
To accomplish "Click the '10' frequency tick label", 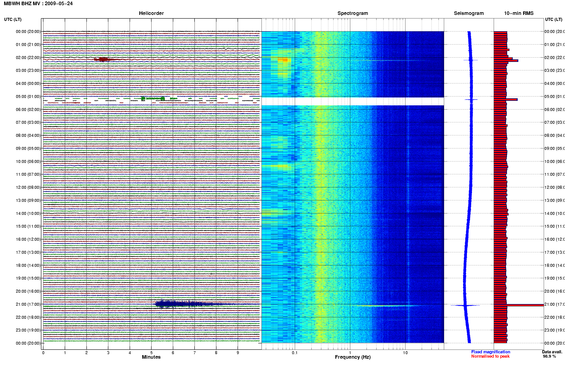I will click(405, 353).
